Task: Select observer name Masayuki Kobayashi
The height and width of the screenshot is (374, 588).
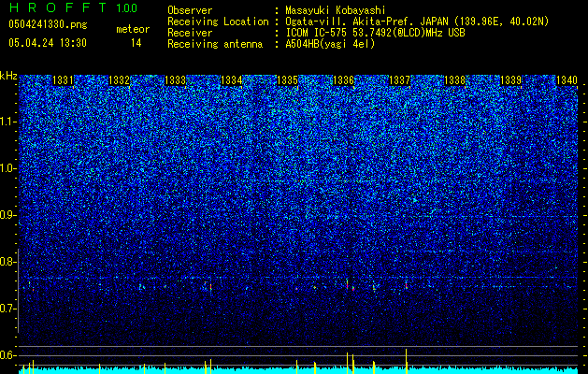Action: click(x=336, y=10)
